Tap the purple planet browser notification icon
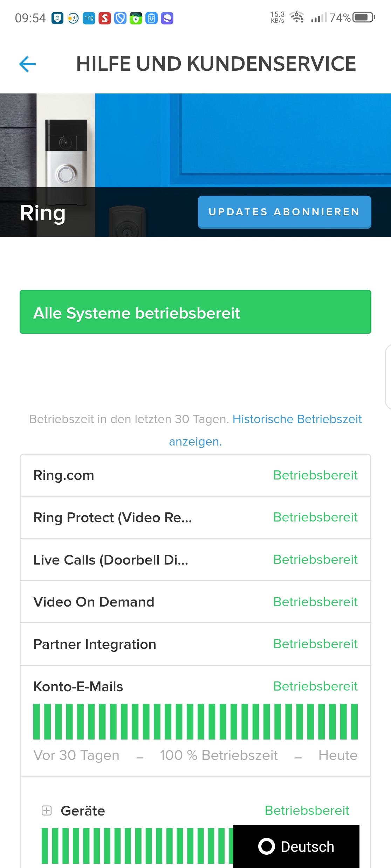 pyautogui.click(x=167, y=18)
